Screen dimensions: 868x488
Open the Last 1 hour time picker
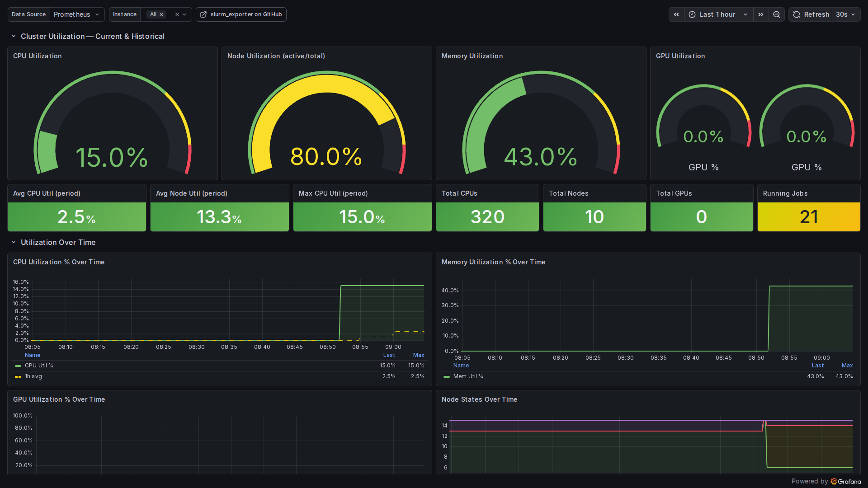tap(718, 14)
